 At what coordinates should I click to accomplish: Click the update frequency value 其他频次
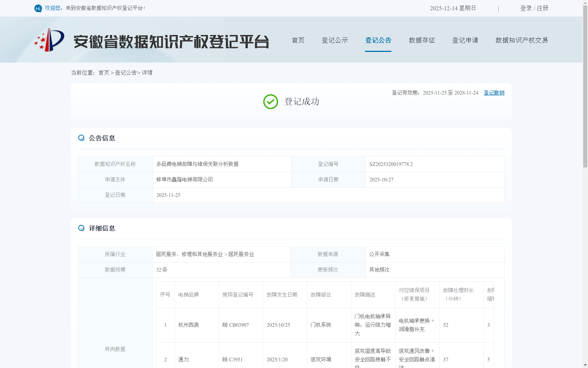click(x=379, y=270)
